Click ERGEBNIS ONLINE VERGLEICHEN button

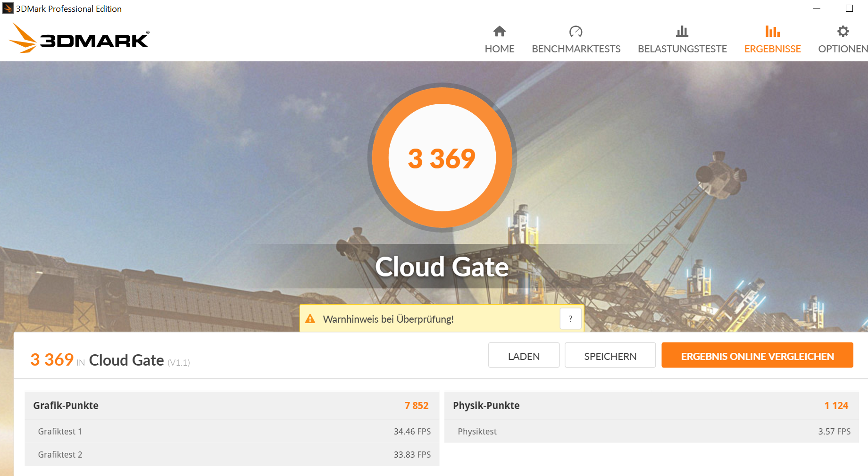point(757,355)
